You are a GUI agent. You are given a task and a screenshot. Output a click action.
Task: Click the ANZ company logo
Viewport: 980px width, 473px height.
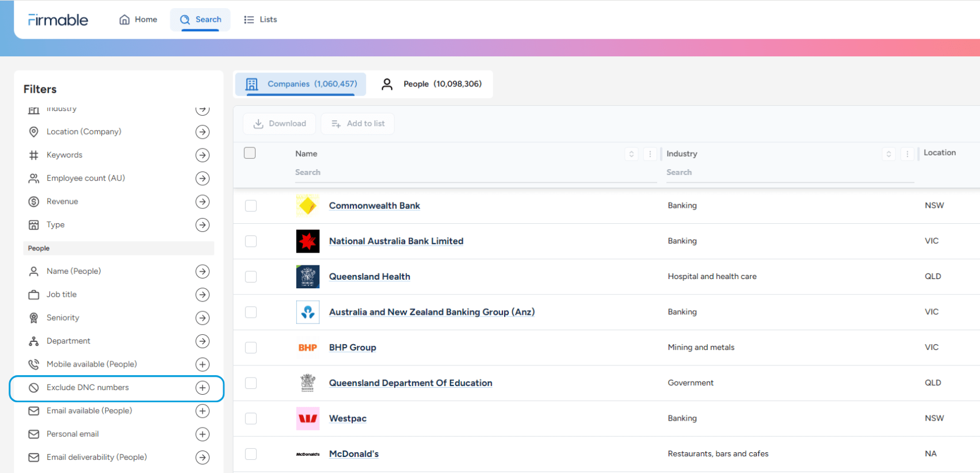(308, 312)
